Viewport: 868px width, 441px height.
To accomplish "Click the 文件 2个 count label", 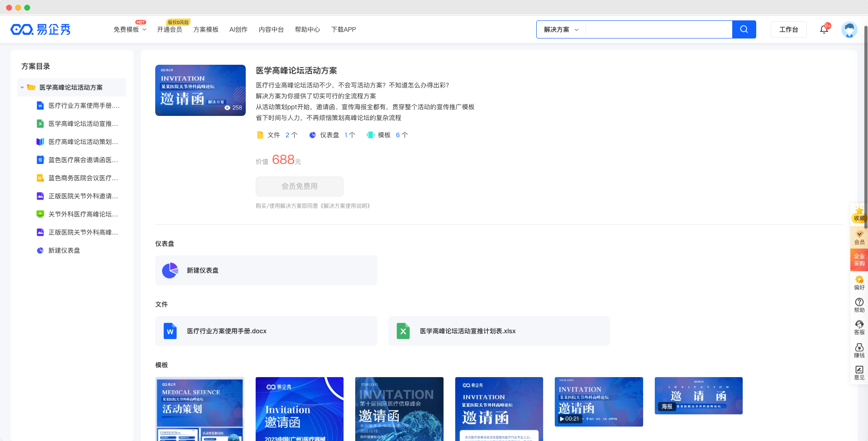I will click(277, 135).
